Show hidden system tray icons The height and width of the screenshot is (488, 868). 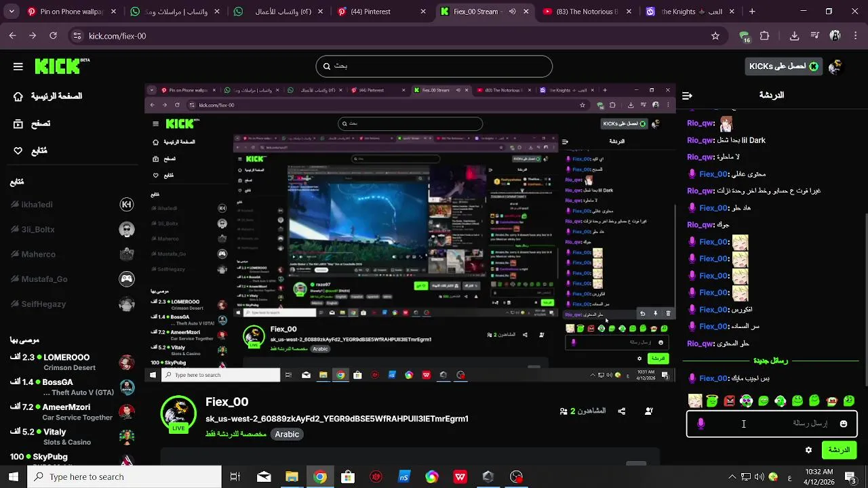pyautogui.click(x=731, y=477)
